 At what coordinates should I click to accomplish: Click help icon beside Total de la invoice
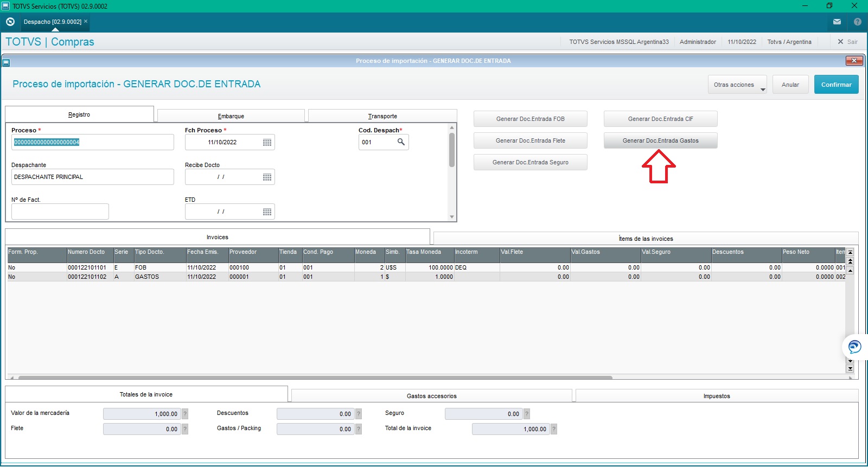[x=554, y=429]
